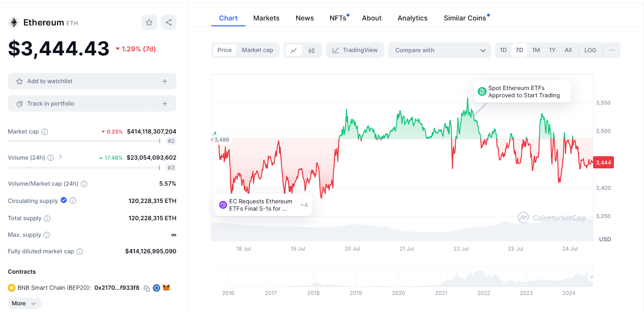Viewport: 644px width, 312px height.
Task: Click the green news marker icon on chart
Action: [x=482, y=92]
